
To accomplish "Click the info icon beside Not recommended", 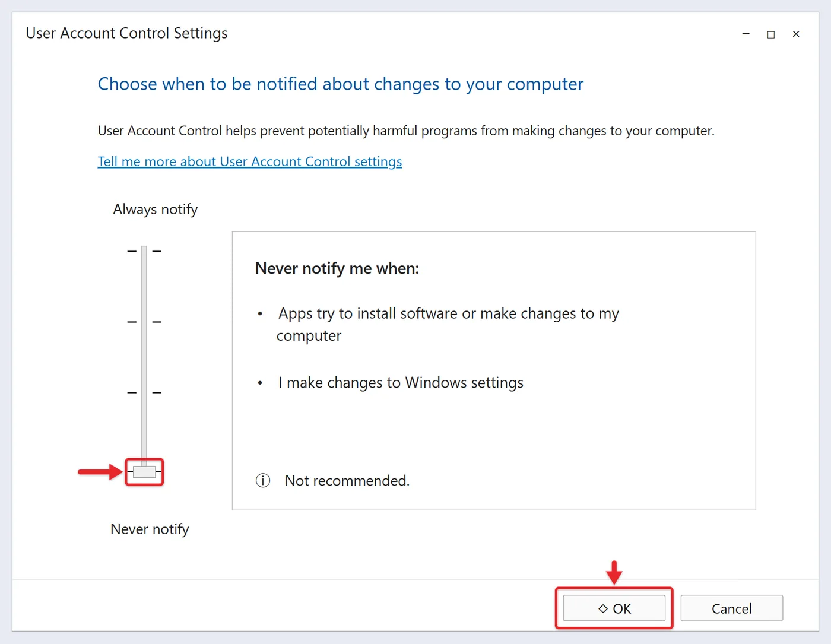I will click(263, 480).
